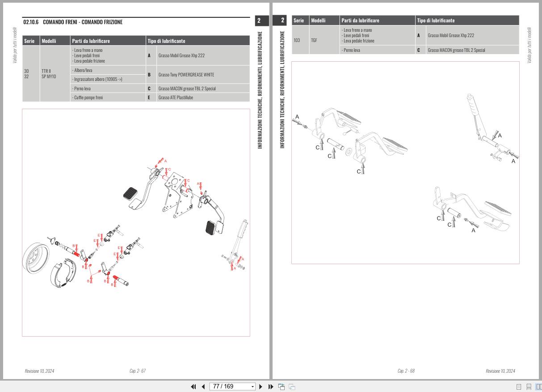This screenshot has height=392, width=542.
Task: Go to next view icon (greyed)
Action: click(x=292, y=387)
